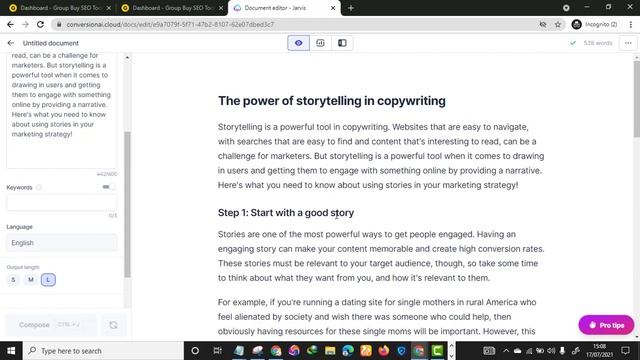The image size is (640, 360).
Task: Set output length to S
Action: 13,280
